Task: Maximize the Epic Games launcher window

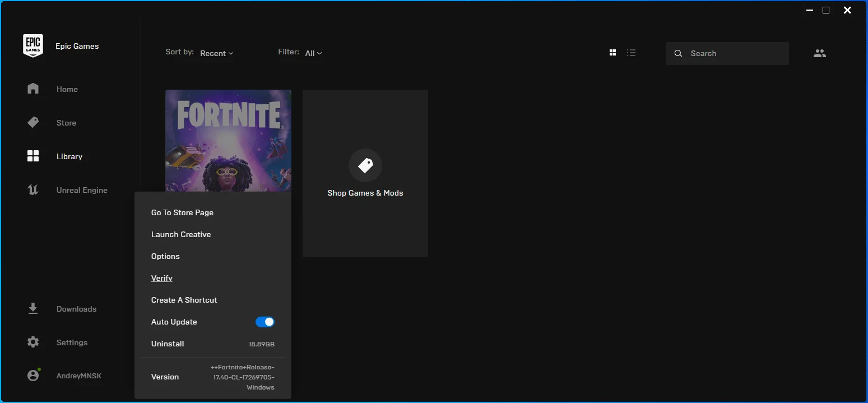Action: [x=826, y=10]
